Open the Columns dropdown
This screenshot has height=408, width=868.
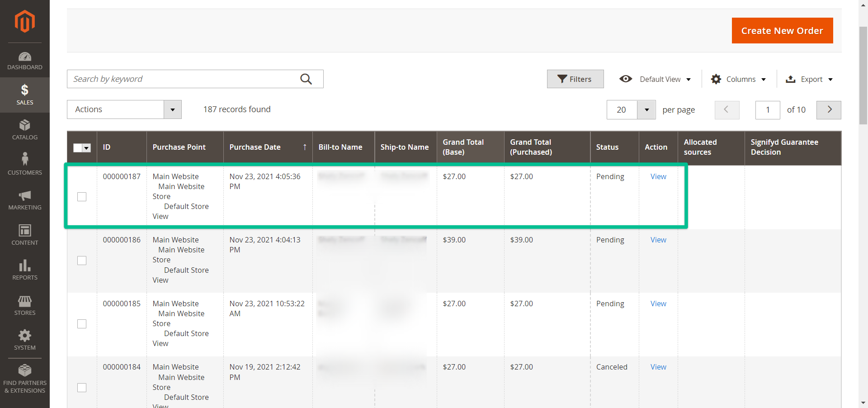739,79
